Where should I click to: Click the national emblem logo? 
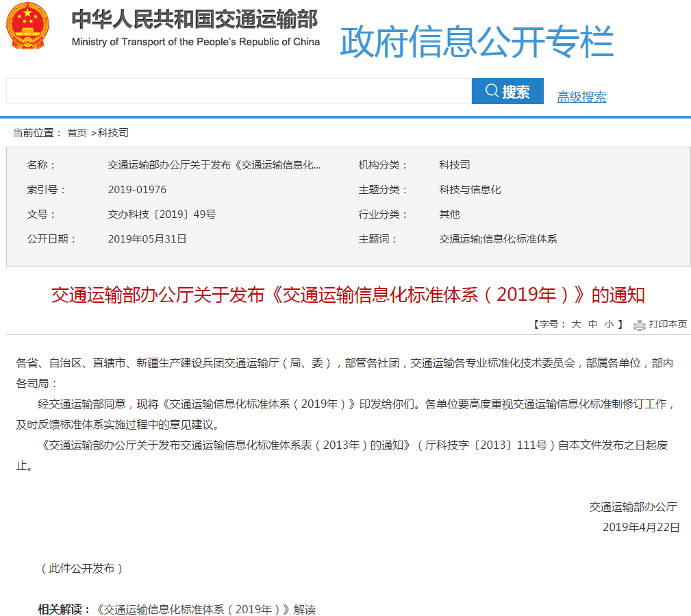click(28, 25)
